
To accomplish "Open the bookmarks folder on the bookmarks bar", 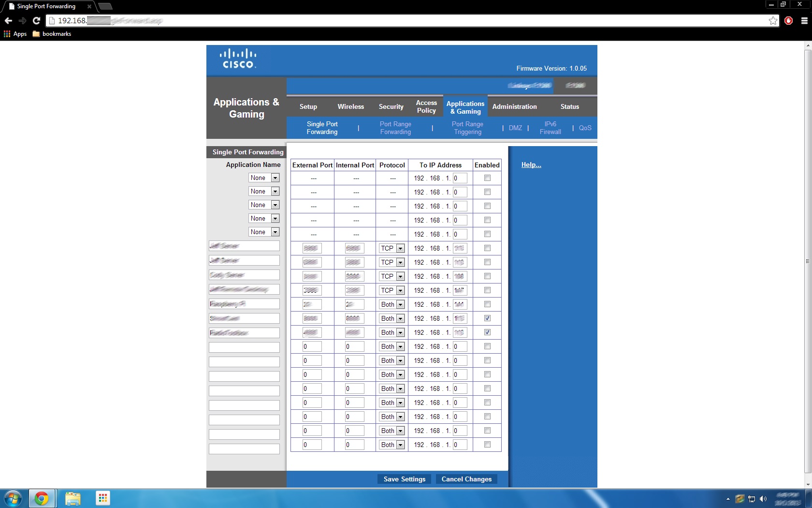I will coord(51,34).
